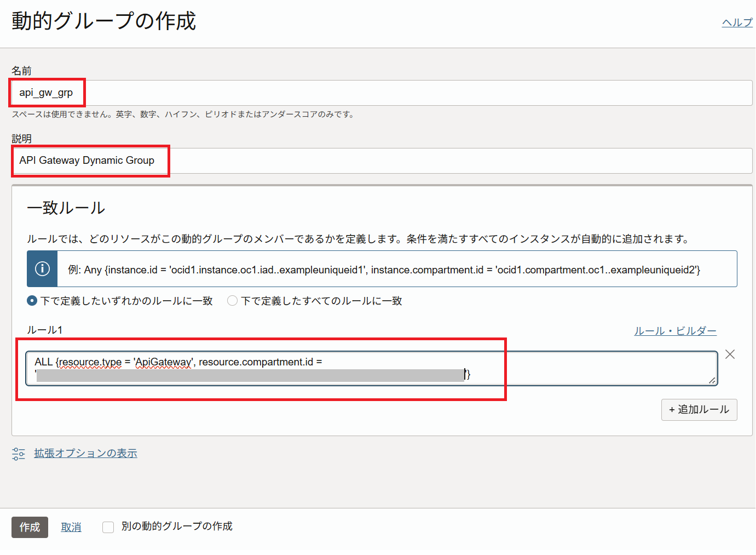Click the '一致ルール' section heading
756x555 pixels.
66,208
